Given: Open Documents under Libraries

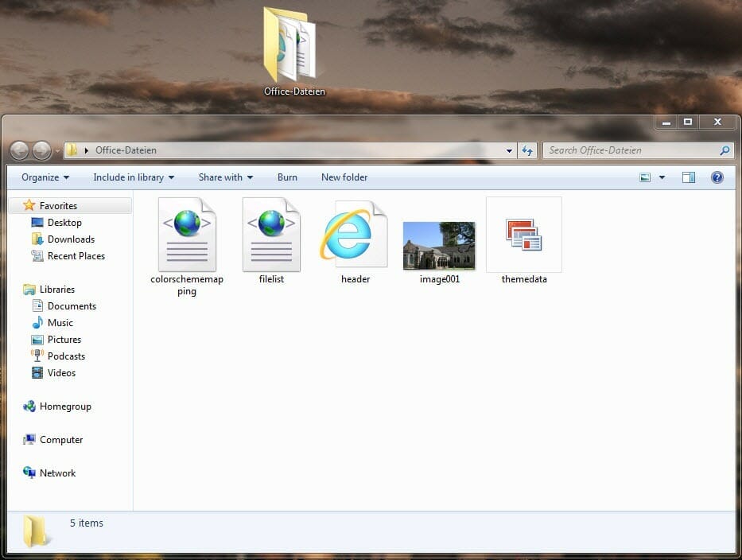Looking at the screenshot, I should pyautogui.click(x=72, y=306).
